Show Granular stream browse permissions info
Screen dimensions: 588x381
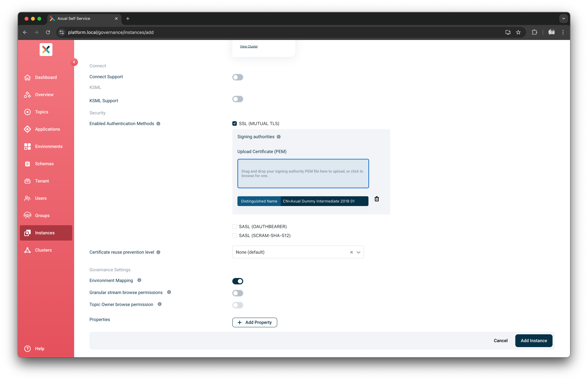pos(169,292)
